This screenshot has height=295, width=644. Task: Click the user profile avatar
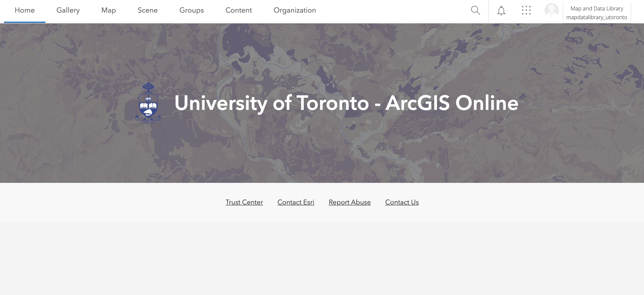tap(552, 11)
